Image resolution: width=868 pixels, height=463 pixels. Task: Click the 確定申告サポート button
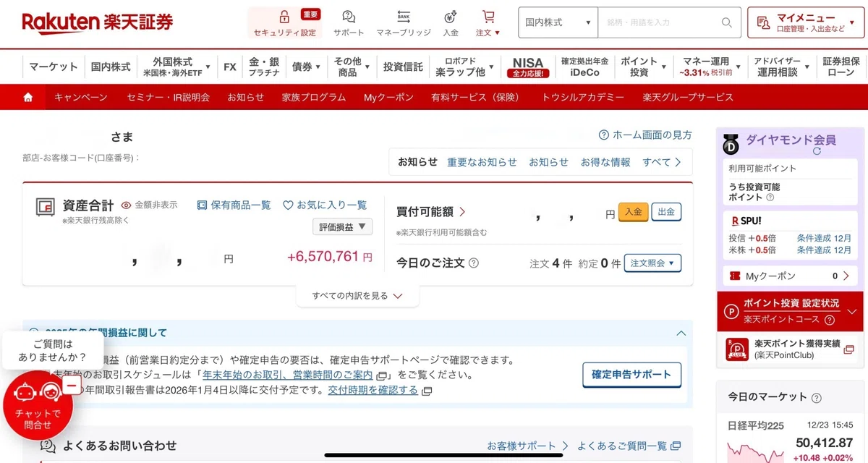[x=631, y=375]
